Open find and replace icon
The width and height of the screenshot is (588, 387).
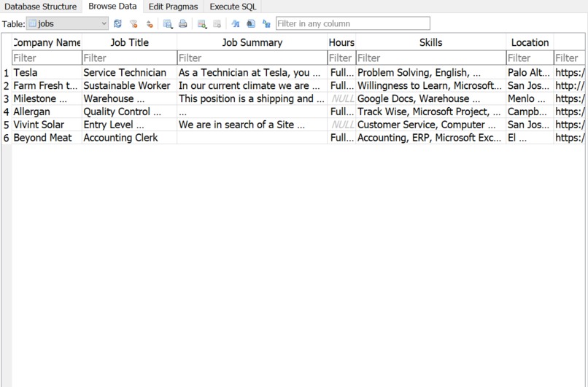pos(266,23)
